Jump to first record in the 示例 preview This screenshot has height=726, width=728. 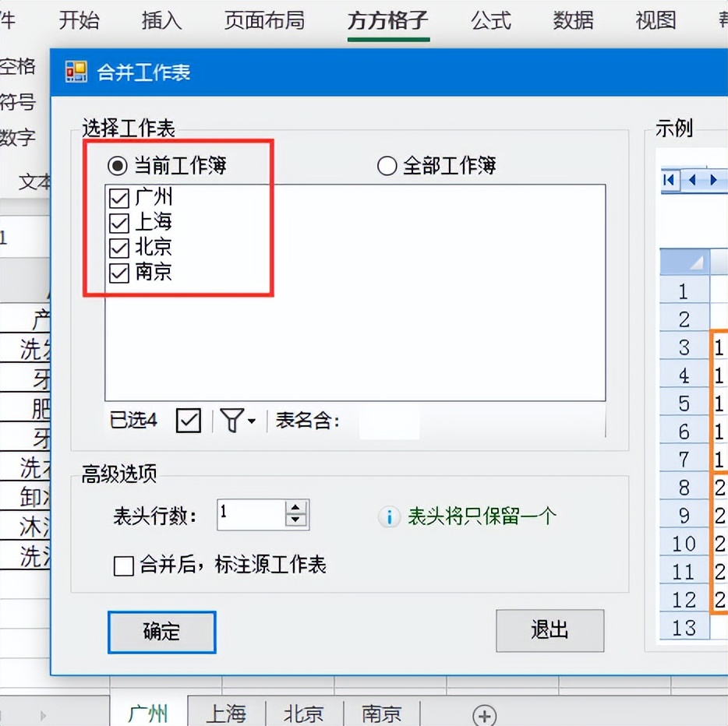coord(669,180)
